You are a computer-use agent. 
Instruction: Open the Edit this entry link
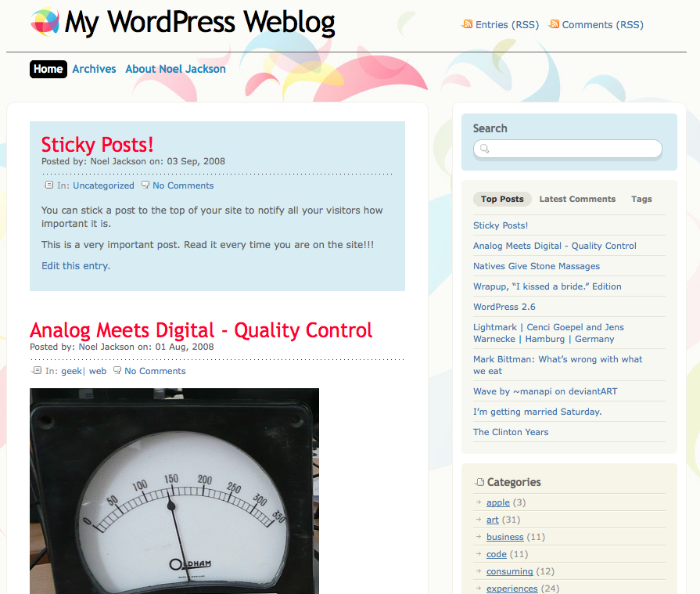pos(75,266)
